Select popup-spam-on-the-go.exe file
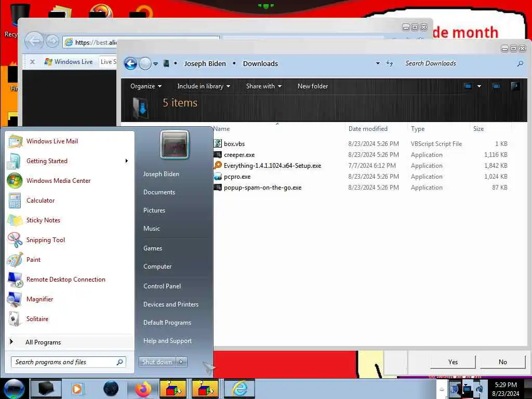 point(262,187)
